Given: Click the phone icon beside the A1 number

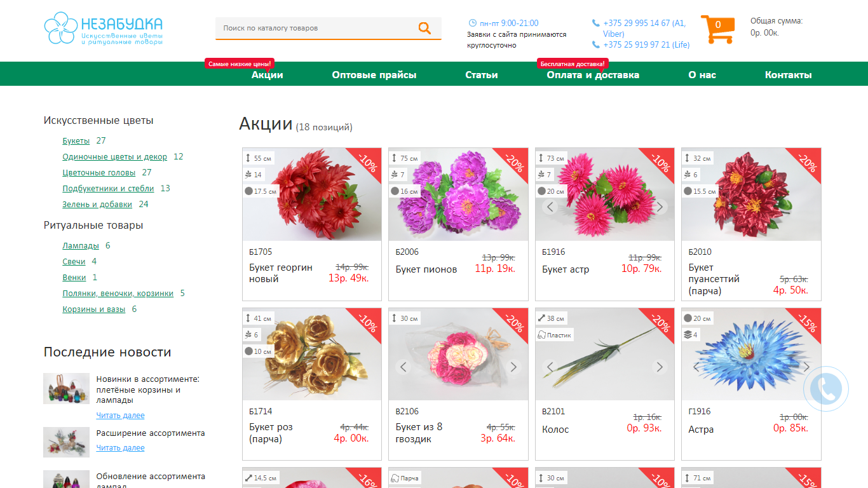Looking at the screenshot, I should coord(595,23).
